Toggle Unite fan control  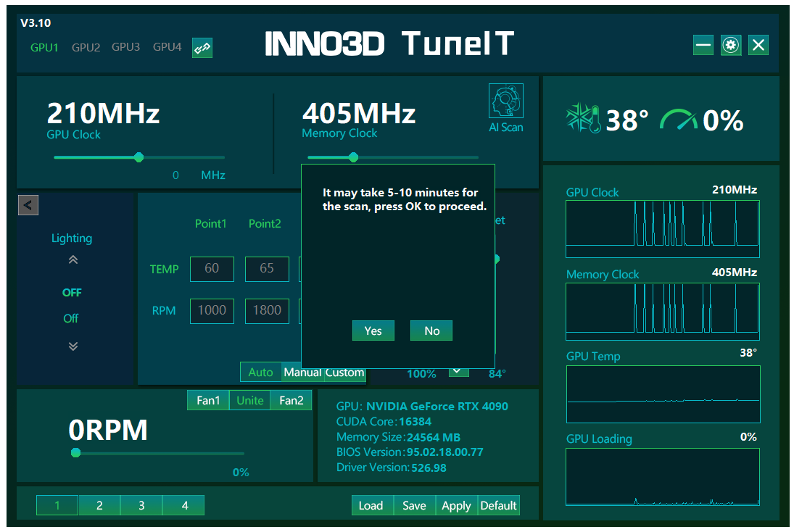pos(250,400)
